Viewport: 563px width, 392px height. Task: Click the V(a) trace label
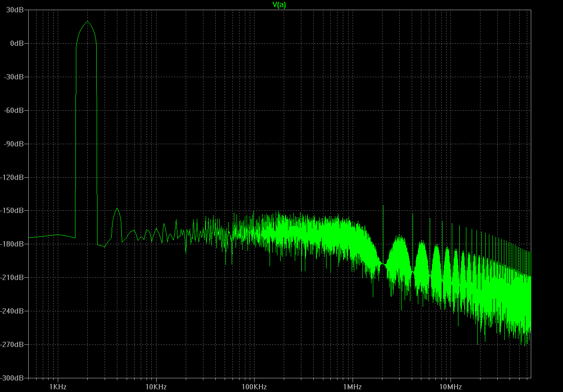[x=279, y=4]
